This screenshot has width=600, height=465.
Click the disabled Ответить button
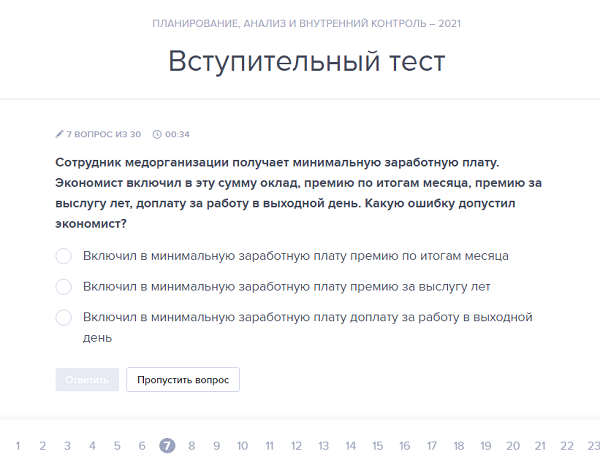click(x=87, y=380)
